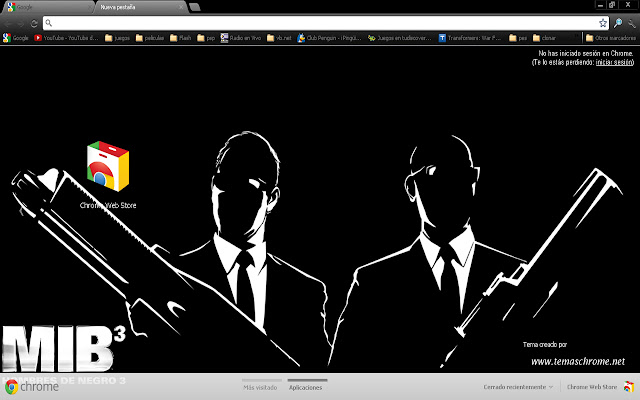
Task: Switch to 'Aplicaciones' section
Action: (306, 387)
